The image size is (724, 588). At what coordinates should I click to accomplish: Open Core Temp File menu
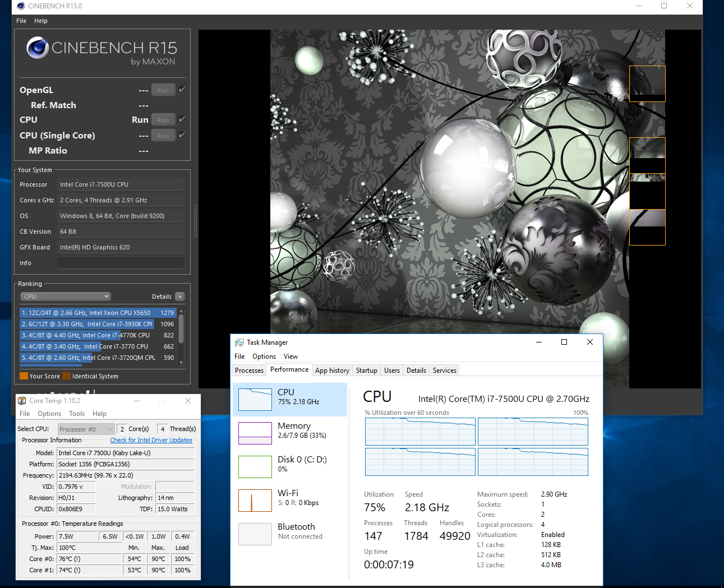pyautogui.click(x=25, y=414)
